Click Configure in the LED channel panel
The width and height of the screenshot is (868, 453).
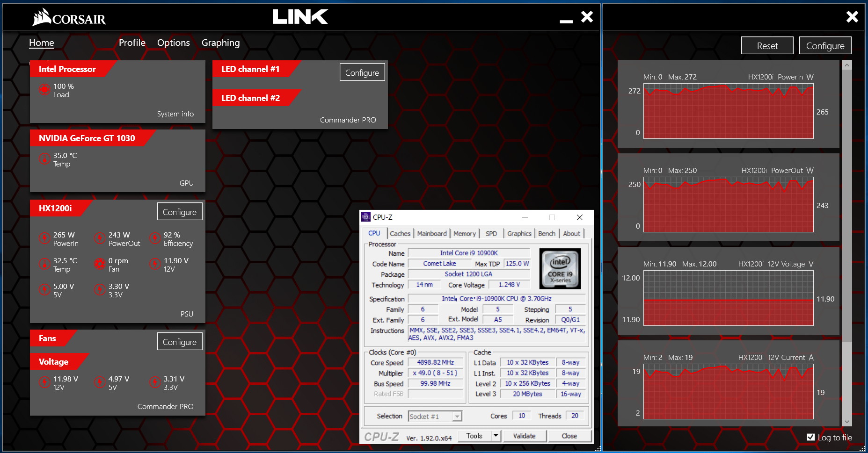pyautogui.click(x=362, y=72)
